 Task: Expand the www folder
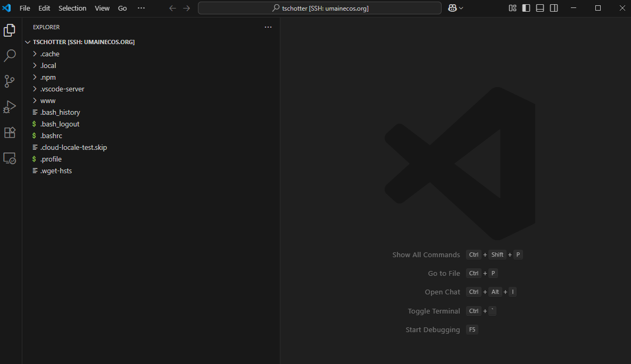tap(151, 100)
